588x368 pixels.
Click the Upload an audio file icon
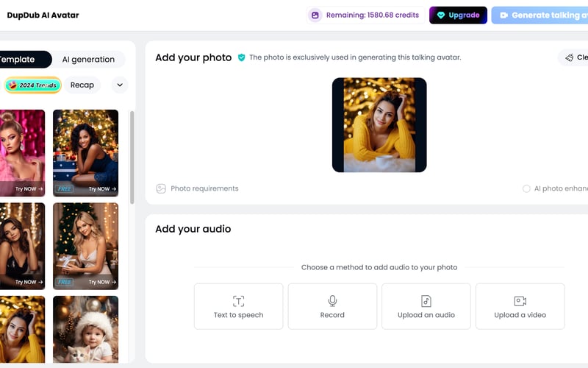pos(426,301)
